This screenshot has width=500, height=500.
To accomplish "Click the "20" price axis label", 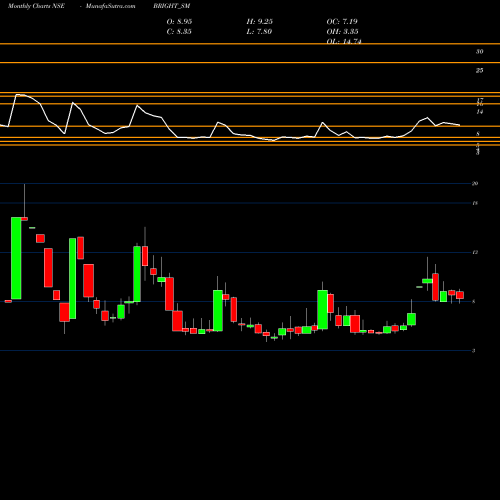I will pyautogui.click(x=475, y=183).
